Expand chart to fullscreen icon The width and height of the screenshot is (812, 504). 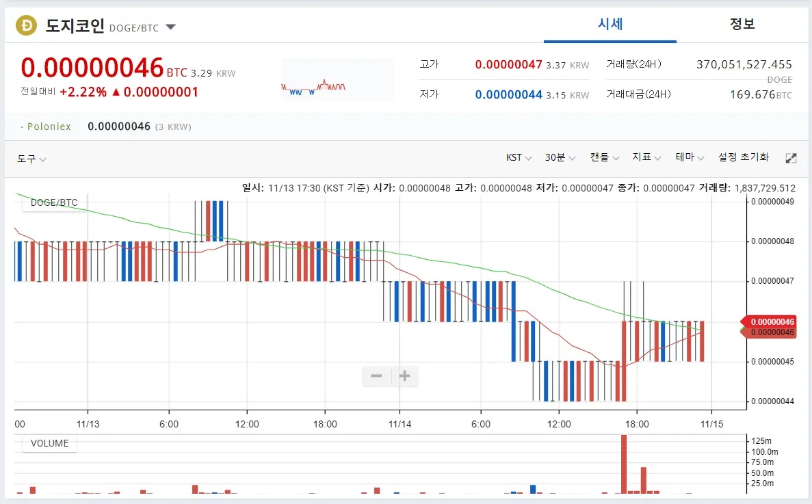pyautogui.click(x=791, y=159)
